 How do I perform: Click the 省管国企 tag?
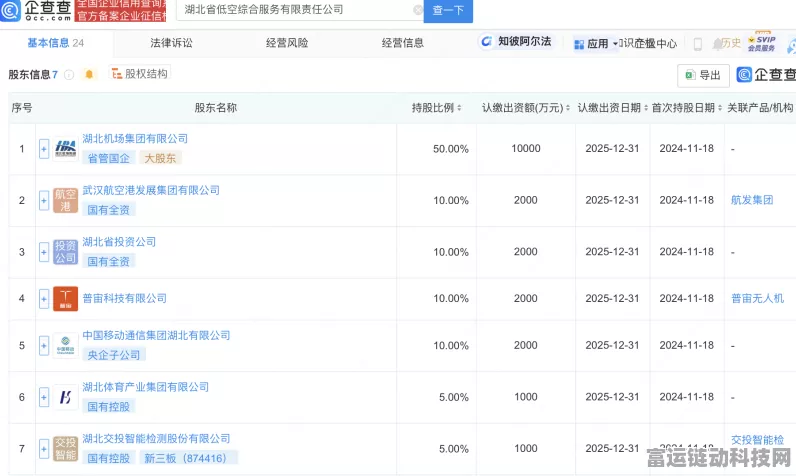(109, 158)
